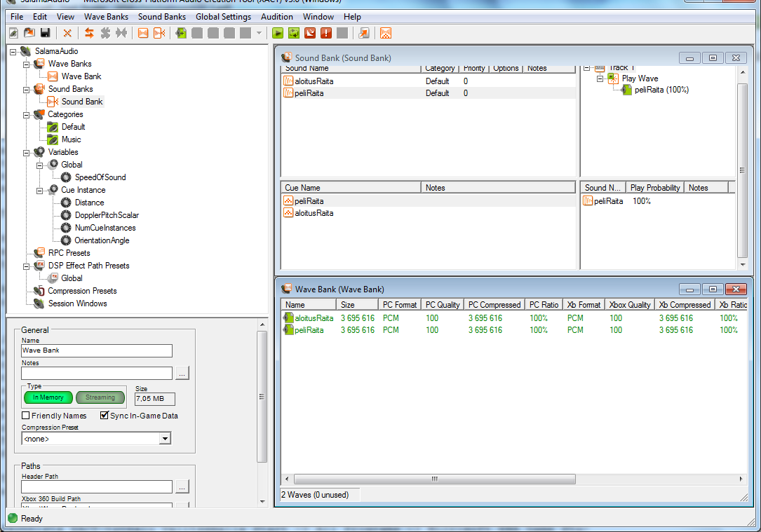Click the green Play toolbar button

point(278,33)
